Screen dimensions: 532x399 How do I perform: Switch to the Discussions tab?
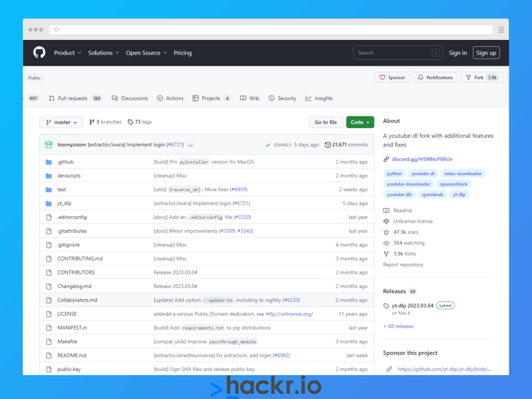130,99
